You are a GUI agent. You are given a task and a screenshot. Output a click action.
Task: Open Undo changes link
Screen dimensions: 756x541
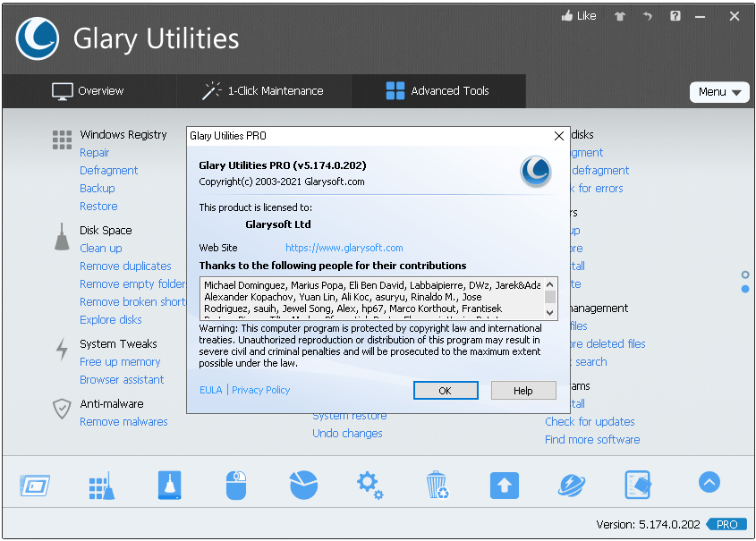coord(348,434)
